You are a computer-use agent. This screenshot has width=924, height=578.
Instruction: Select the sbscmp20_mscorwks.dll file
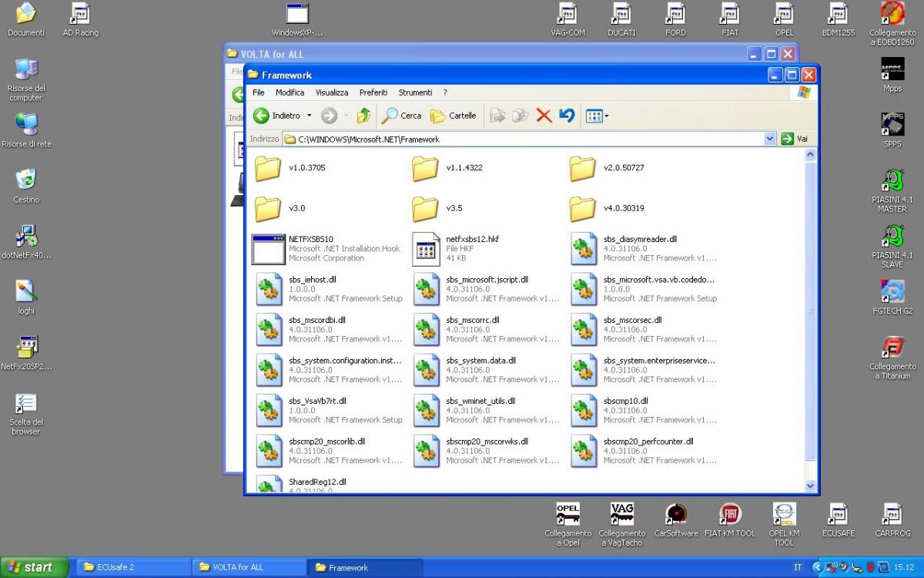487,451
